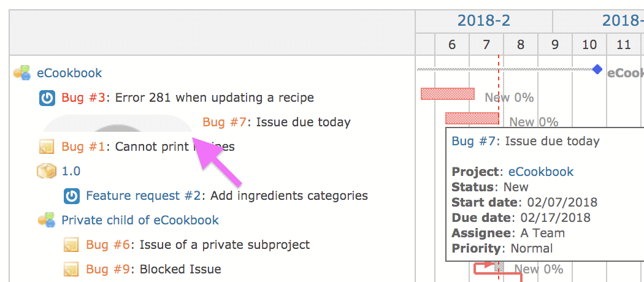Click the Private child of eCookbook project icon
Screen dimensions: 644x282
47,220
